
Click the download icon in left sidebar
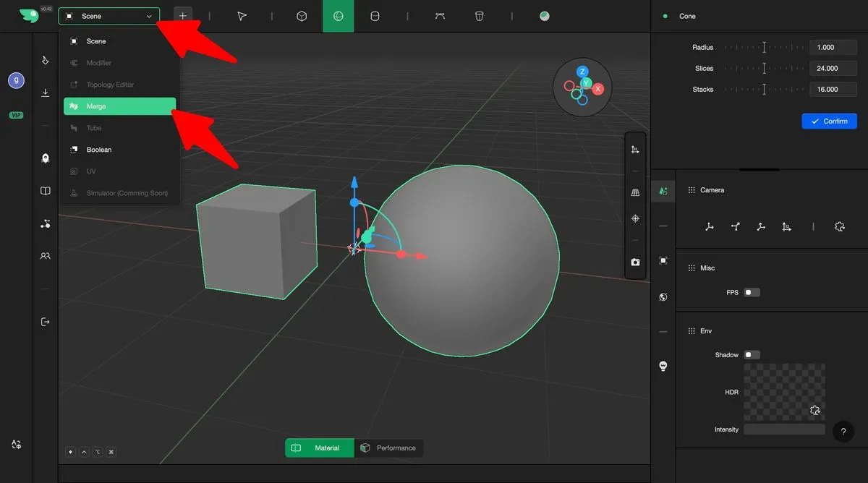point(46,93)
